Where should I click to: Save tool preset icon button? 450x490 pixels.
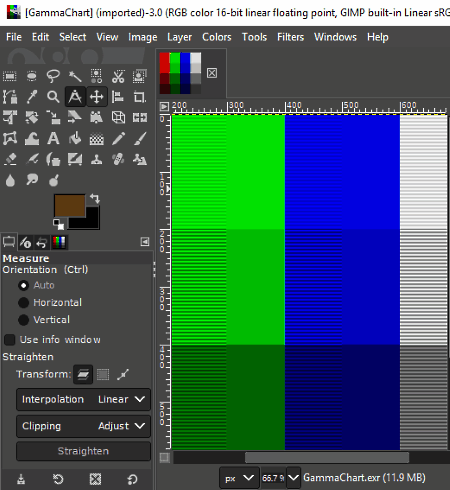coord(21,479)
